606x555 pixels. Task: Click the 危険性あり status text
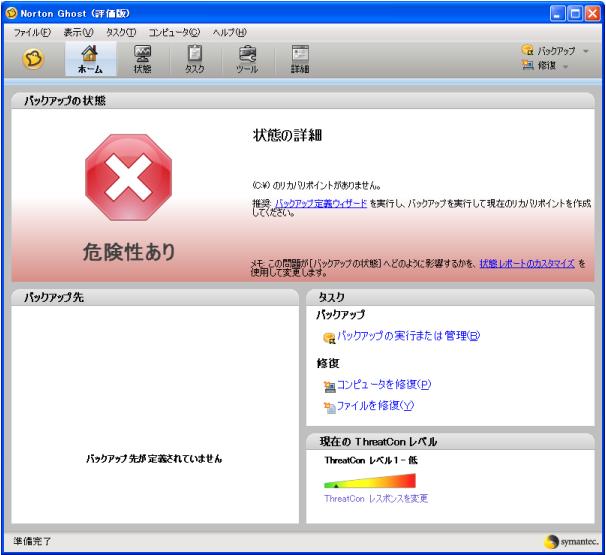pos(129,252)
